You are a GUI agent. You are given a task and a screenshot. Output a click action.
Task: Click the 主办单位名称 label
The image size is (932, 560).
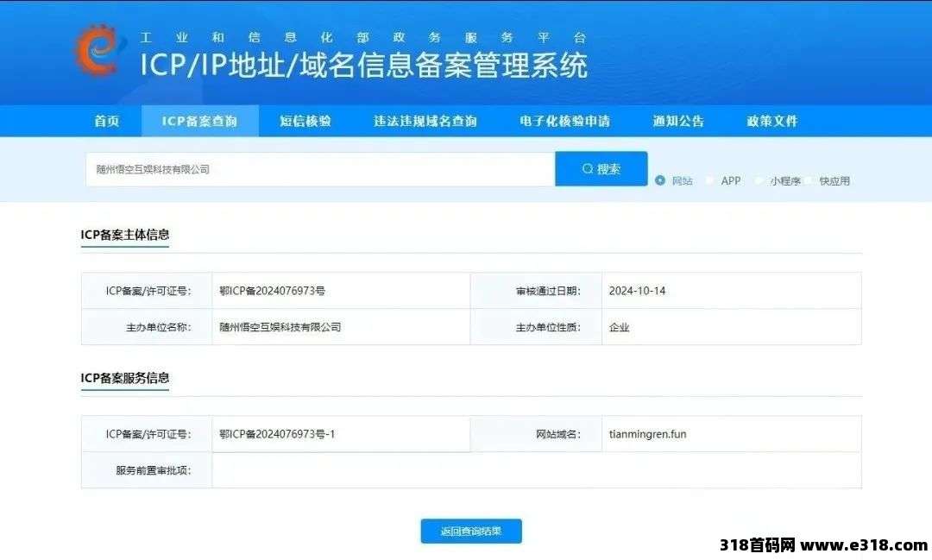pyautogui.click(x=158, y=327)
